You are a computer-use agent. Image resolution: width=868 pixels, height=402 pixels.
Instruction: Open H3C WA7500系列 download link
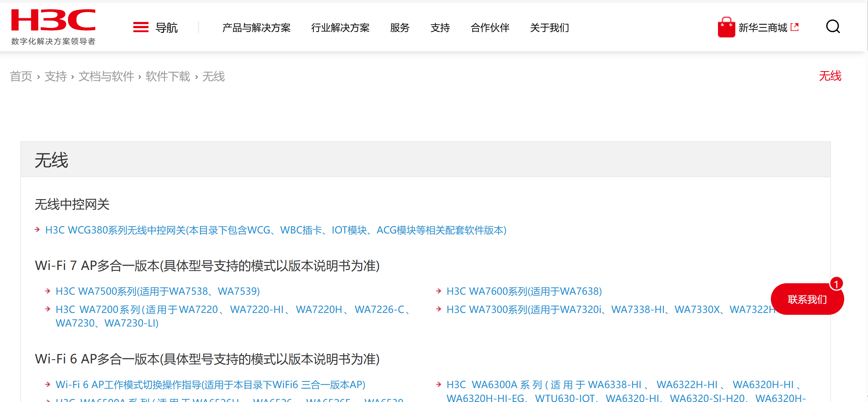157,291
